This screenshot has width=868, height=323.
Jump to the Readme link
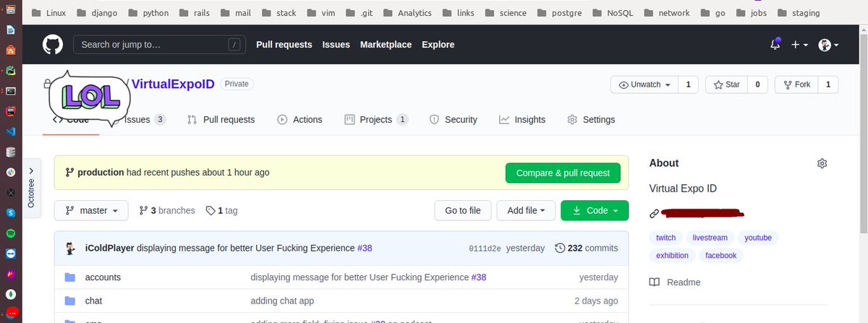(x=675, y=283)
